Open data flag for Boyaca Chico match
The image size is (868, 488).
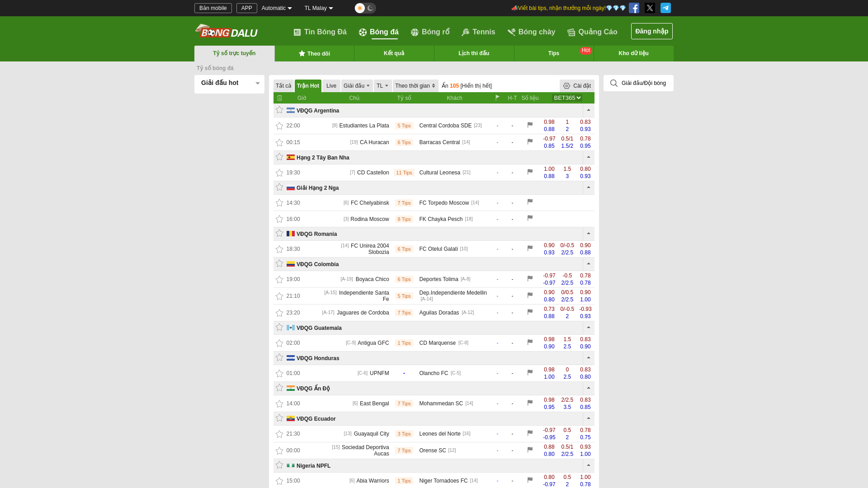tap(530, 279)
